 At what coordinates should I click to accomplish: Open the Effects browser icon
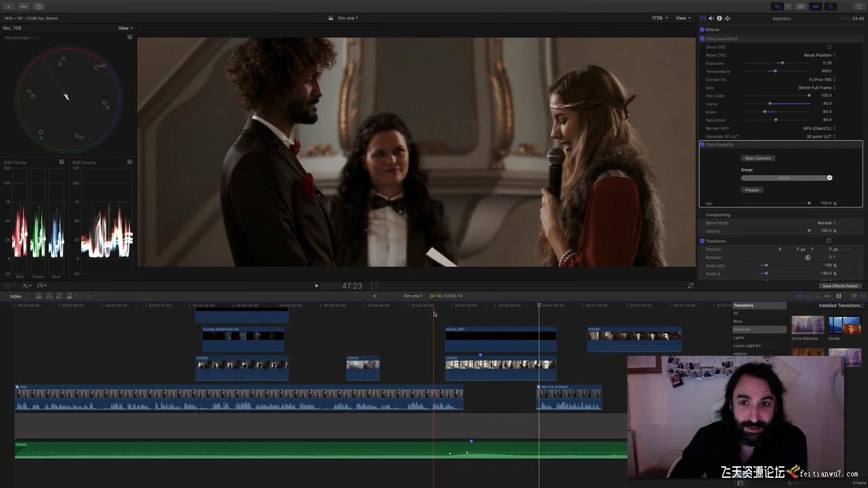pos(854,296)
